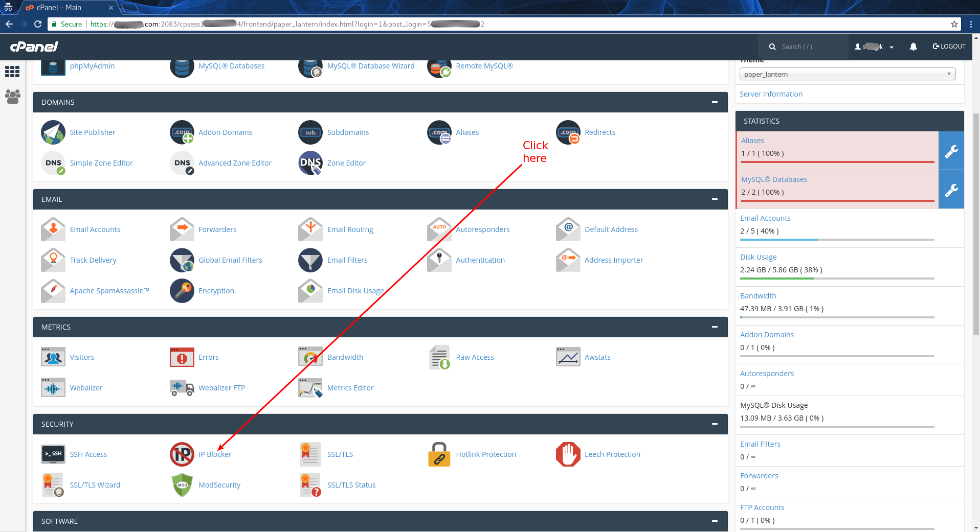The height and width of the screenshot is (532, 980).
Task: Click the cPanel logo
Action: coord(34,47)
